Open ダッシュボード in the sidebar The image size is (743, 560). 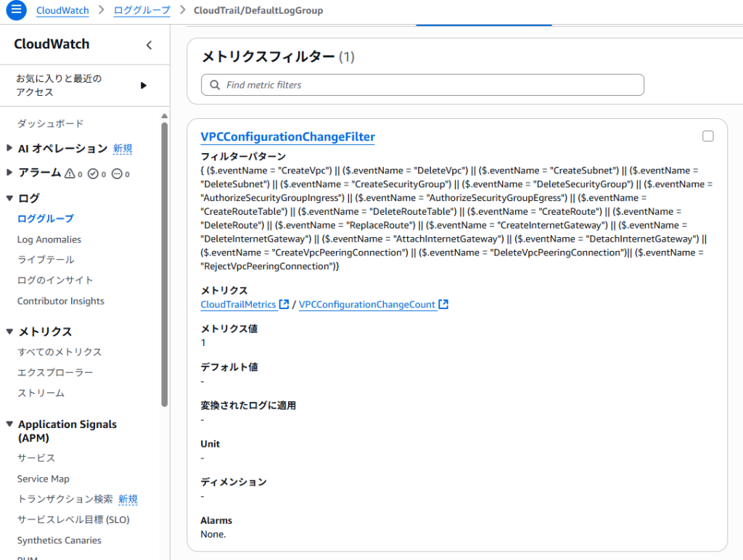pos(50,123)
